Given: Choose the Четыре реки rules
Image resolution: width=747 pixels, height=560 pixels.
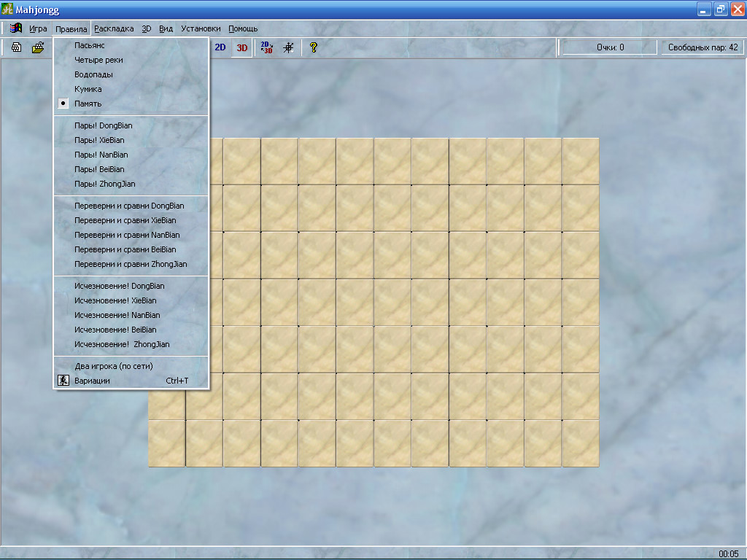Looking at the screenshot, I should (131, 60).
